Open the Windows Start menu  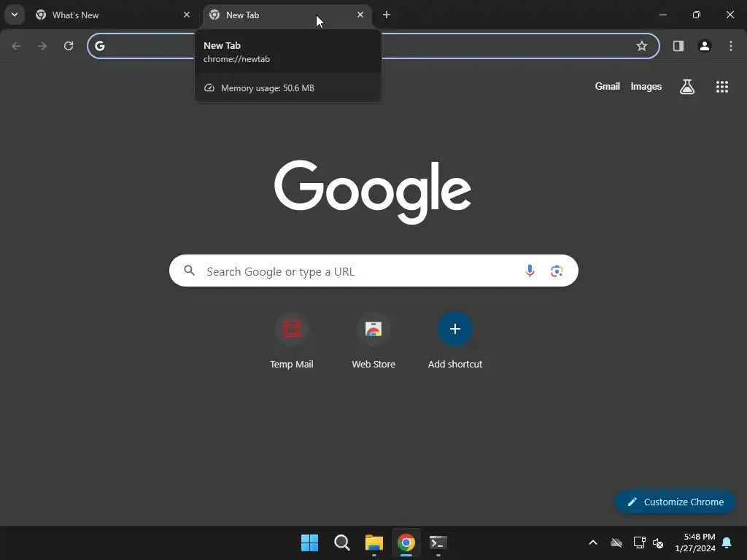tap(309, 542)
